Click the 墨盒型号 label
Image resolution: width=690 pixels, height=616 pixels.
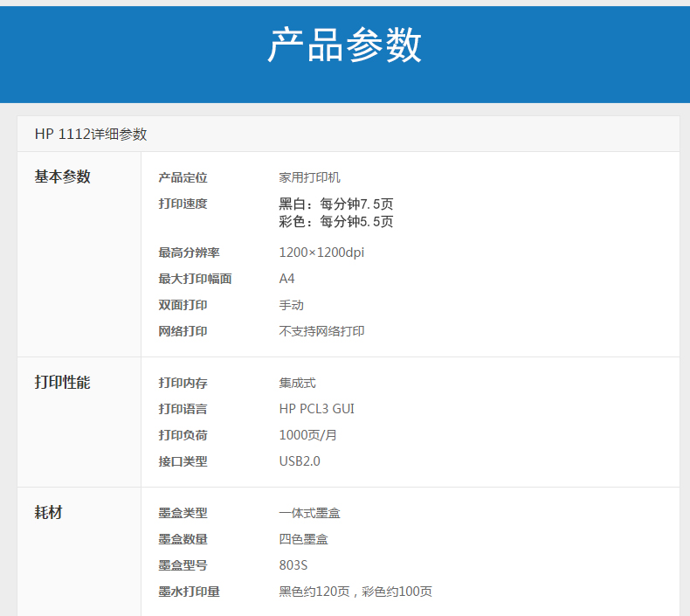click(183, 565)
